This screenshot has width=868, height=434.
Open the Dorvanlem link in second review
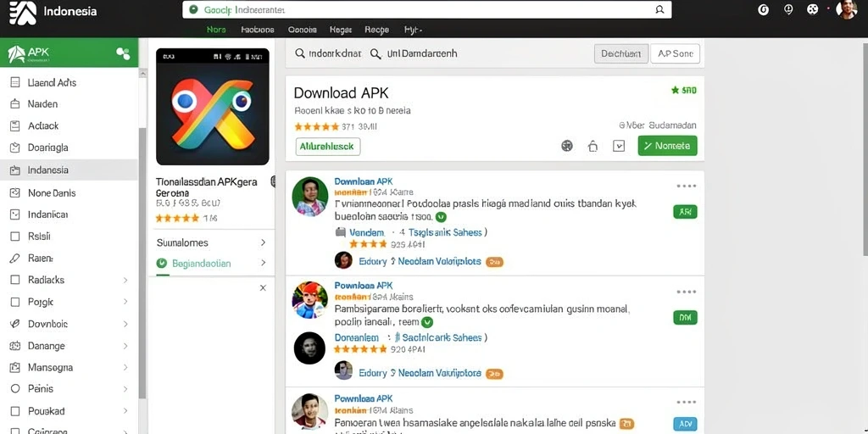[x=357, y=337]
